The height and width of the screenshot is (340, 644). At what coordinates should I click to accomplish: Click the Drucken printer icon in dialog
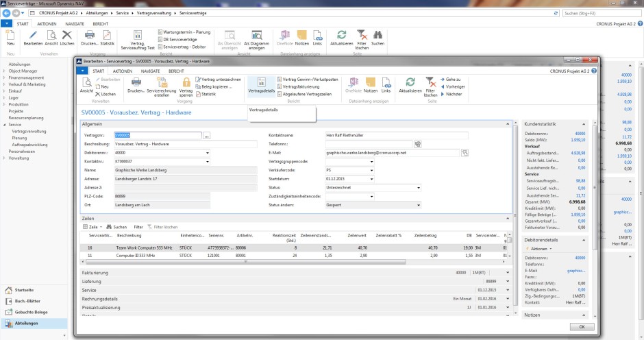coord(136,83)
